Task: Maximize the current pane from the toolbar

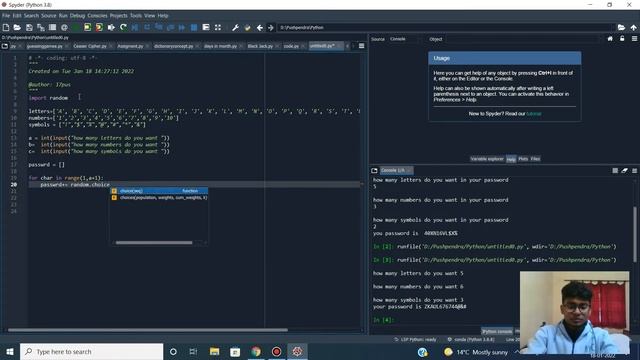Action: tap(206, 27)
